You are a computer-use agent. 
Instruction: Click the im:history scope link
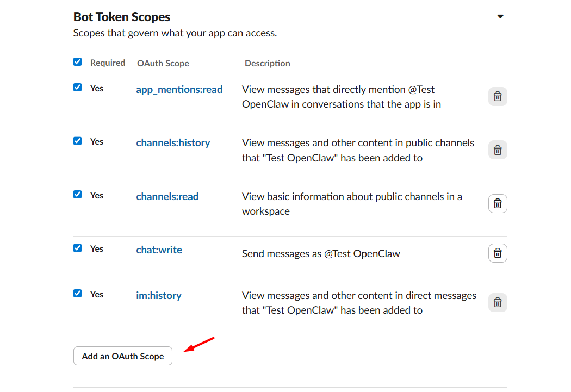click(159, 296)
